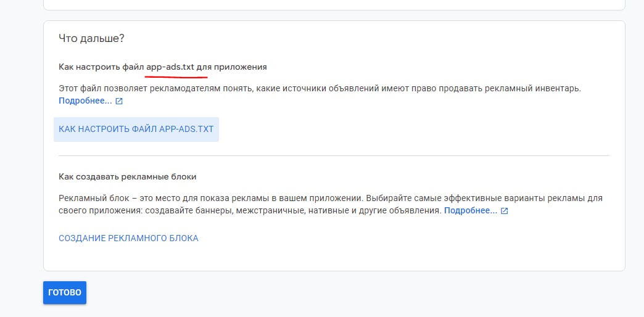Open the first Подробнее link about app-ads.txt

click(85, 101)
